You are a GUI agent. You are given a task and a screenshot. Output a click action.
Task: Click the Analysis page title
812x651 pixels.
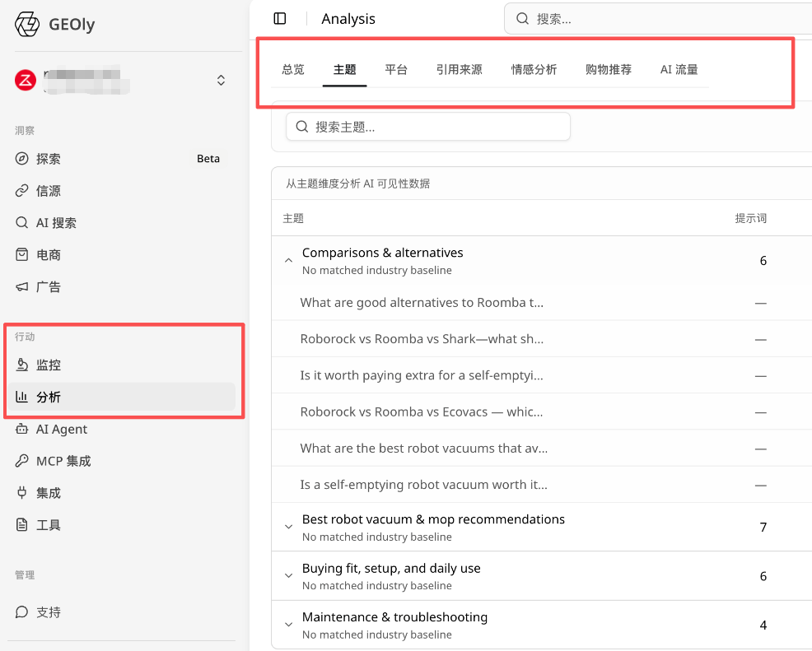[348, 19]
